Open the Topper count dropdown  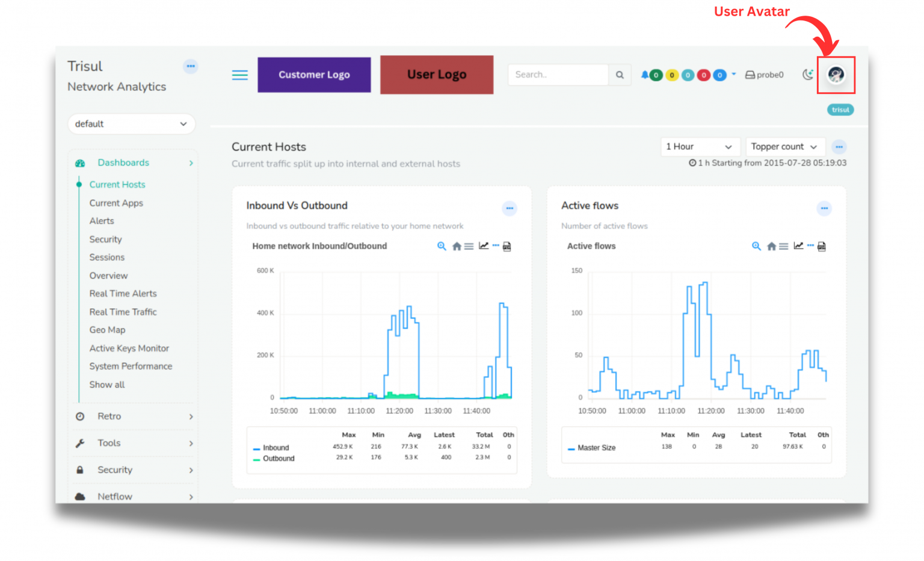(x=785, y=147)
